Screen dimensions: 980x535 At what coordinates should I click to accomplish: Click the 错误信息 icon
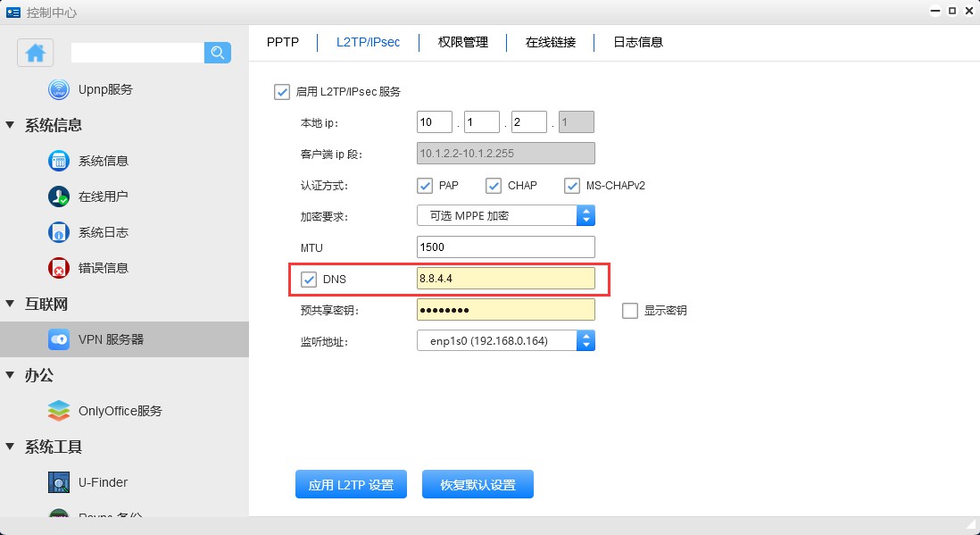pyautogui.click(x=59, y=268)
